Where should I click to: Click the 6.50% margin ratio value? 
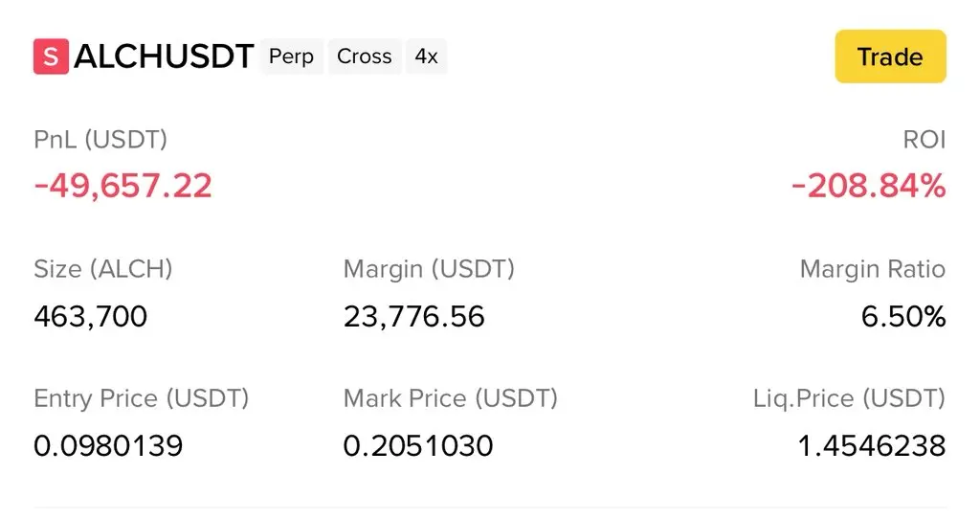(903, 315)
